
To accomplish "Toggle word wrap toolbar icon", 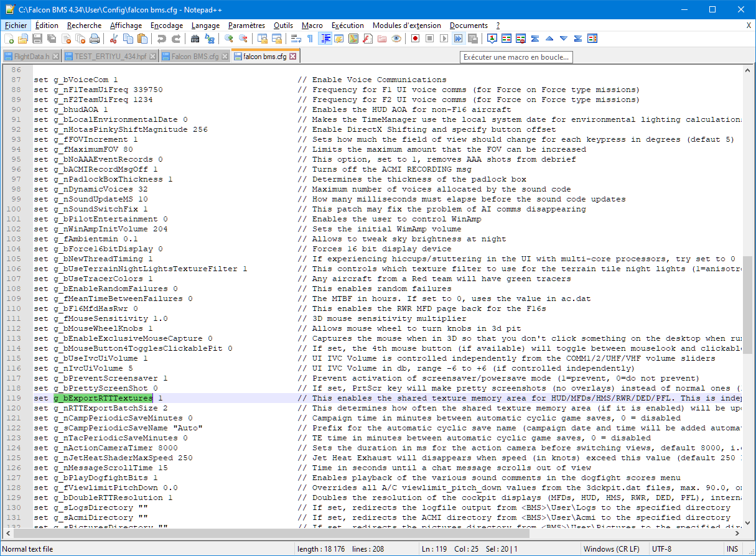I will (x=296, y=39).
